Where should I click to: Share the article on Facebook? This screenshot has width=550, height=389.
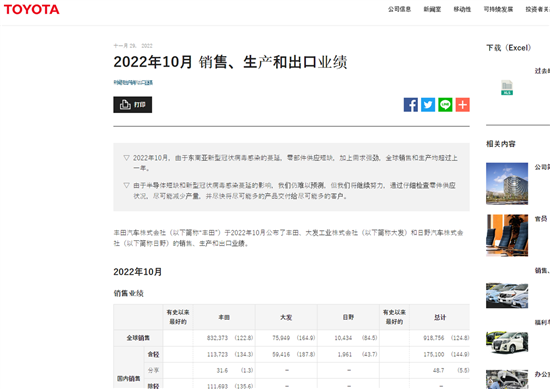point(410,105)
